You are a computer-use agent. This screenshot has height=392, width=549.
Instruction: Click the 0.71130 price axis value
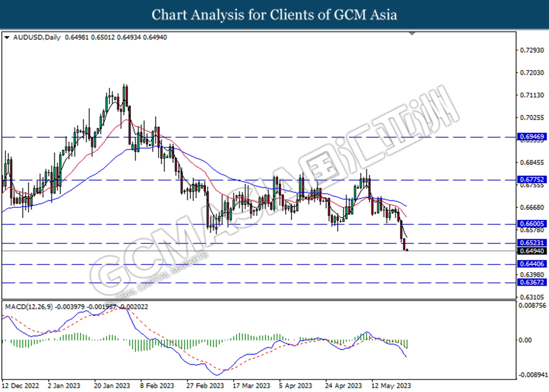pyautogui.click(x=532, y=95)
